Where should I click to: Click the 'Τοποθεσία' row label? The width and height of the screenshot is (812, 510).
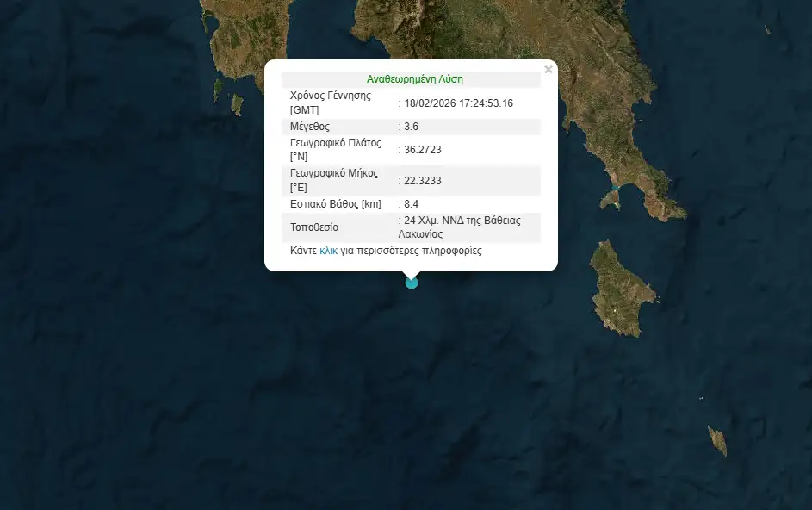(x=315, y=227)
